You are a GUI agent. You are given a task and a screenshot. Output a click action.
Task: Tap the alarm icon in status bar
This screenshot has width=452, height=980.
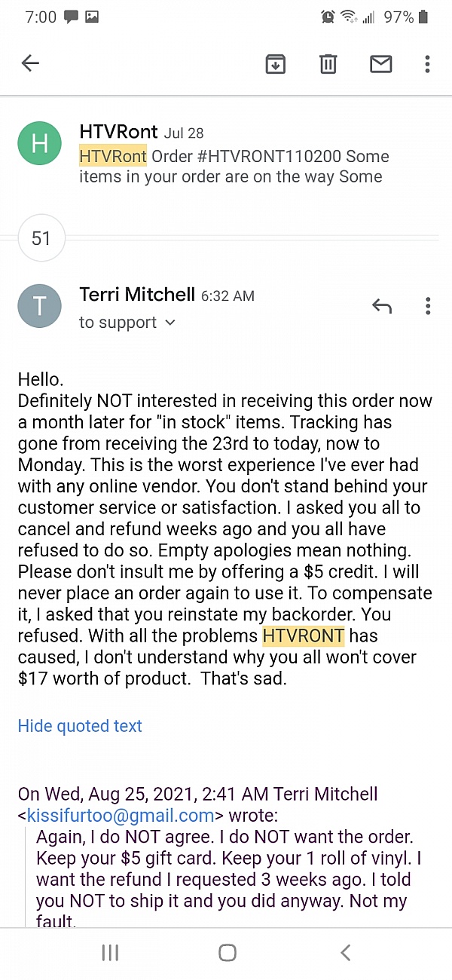click(x=328, y=17)
